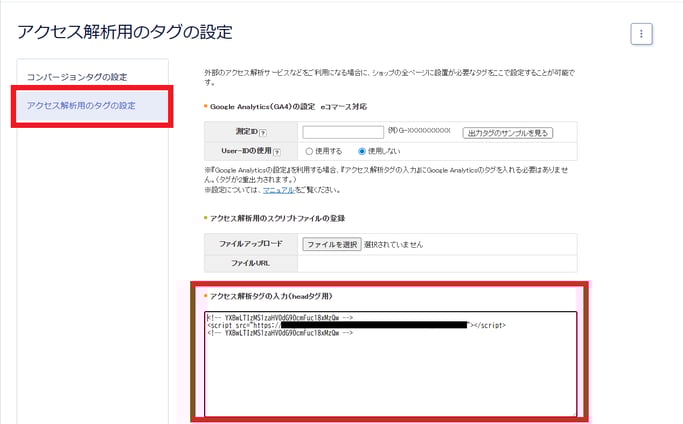
Task: Select 使用する radio for User-ID
Action: (x=309, y=151)
